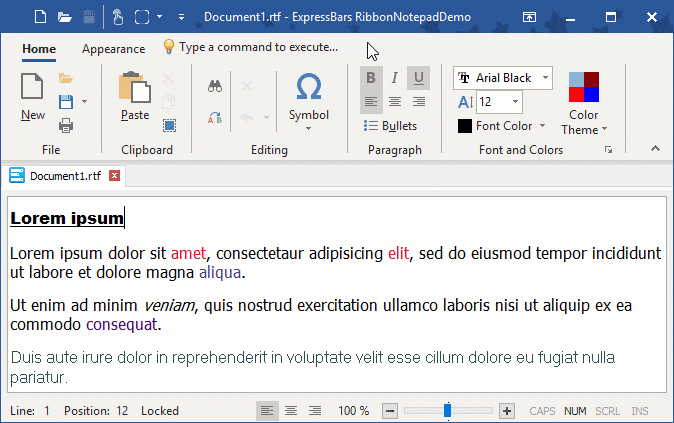Screen dimensions: 674x423
Task: Click ribbon display options button in title bar
Action: point(529,17)
